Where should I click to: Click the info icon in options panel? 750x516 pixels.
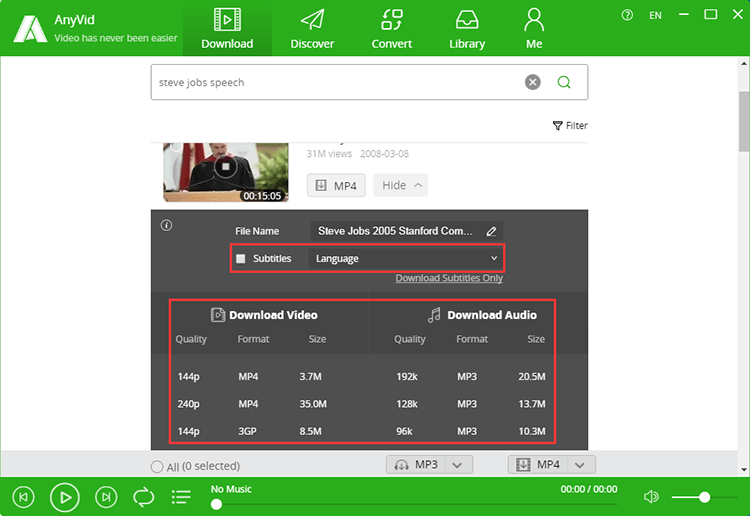point(166,225)
